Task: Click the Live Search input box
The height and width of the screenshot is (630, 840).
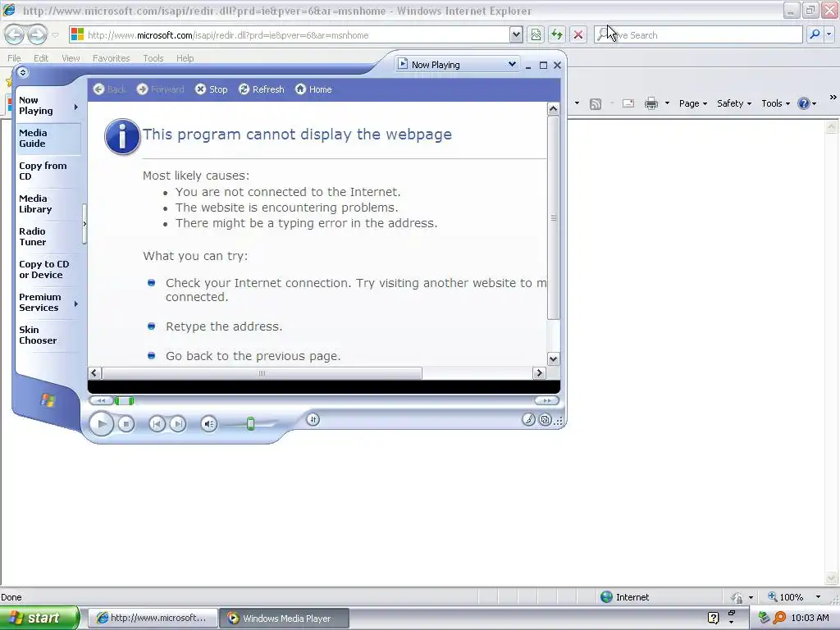Action: 699,34
